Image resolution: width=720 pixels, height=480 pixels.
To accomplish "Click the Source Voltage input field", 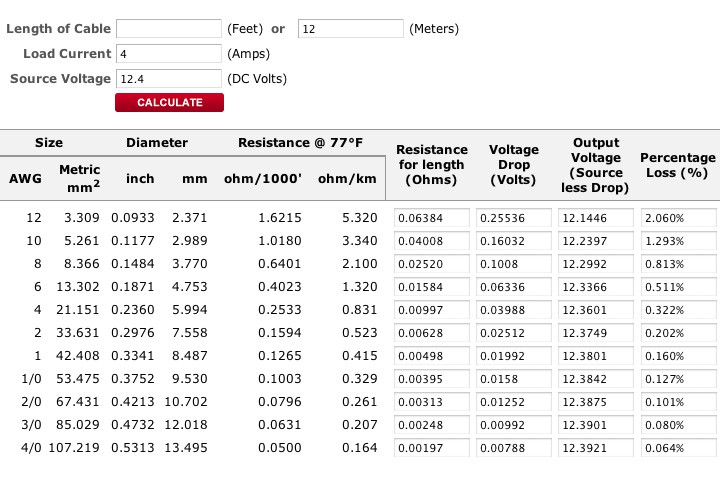I will click(169, 78).
